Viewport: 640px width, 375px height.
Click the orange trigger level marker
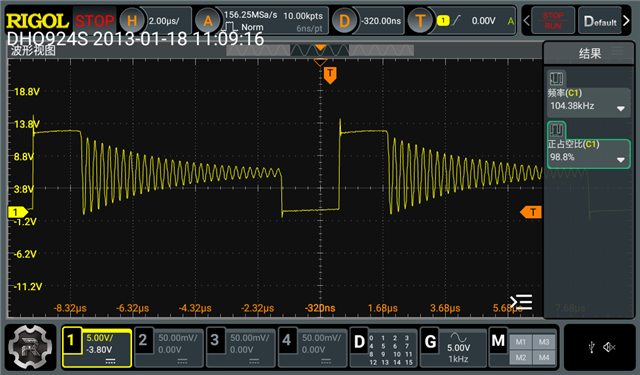point(531,212)
